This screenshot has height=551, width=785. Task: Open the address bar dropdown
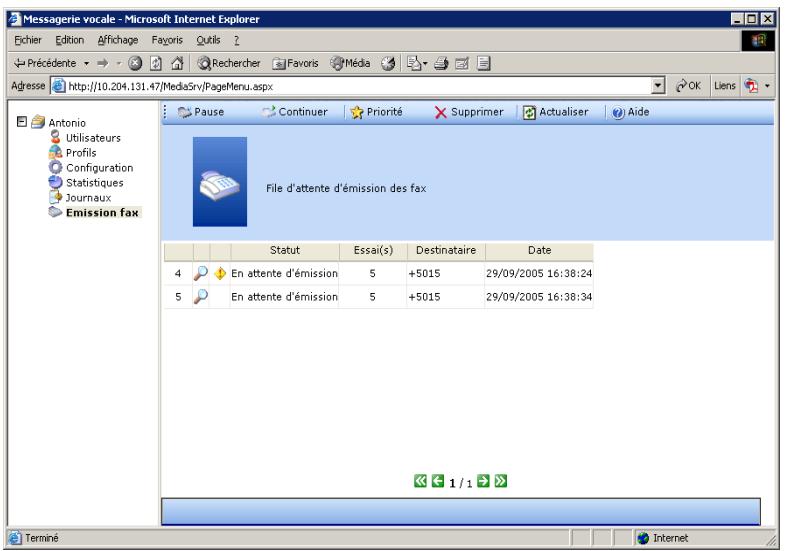[x=659, y=86]
